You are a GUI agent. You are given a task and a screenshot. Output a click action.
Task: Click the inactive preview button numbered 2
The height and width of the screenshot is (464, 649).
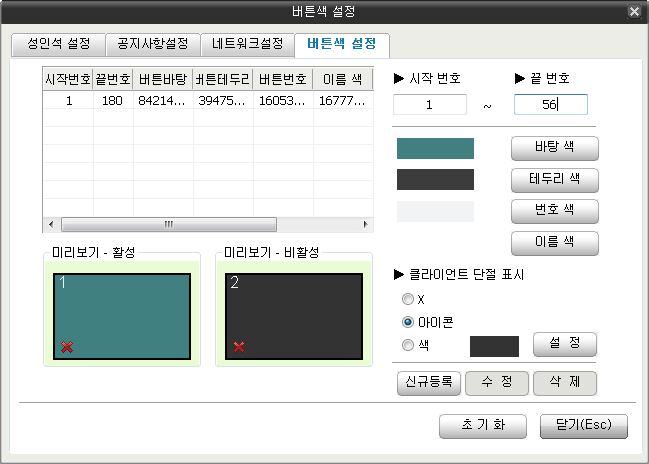pyautogui.click(x=294, y=316)
